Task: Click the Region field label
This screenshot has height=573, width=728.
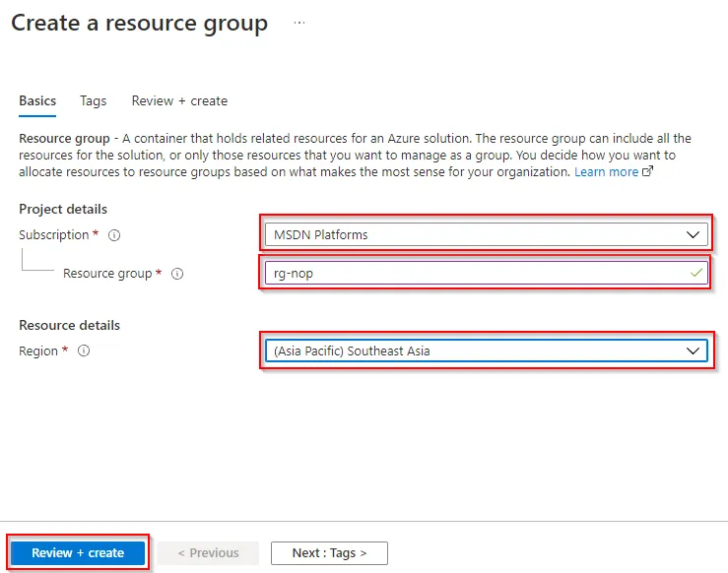Action: (x=38, y=351)
